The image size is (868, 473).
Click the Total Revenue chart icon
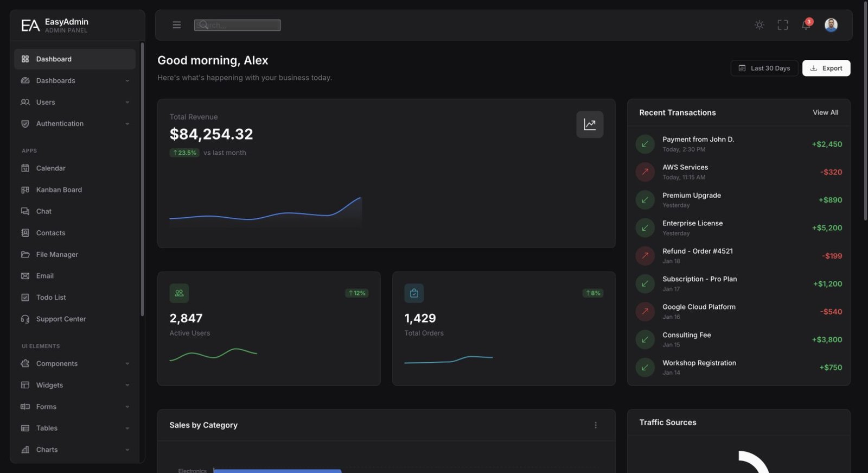pyautogui.click(x=590, y=125)
